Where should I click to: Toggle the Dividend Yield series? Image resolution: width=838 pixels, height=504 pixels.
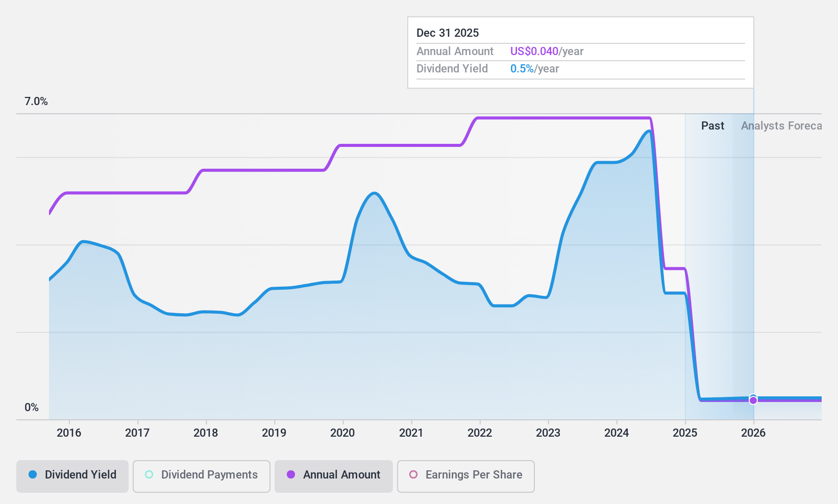coord(72,476)
